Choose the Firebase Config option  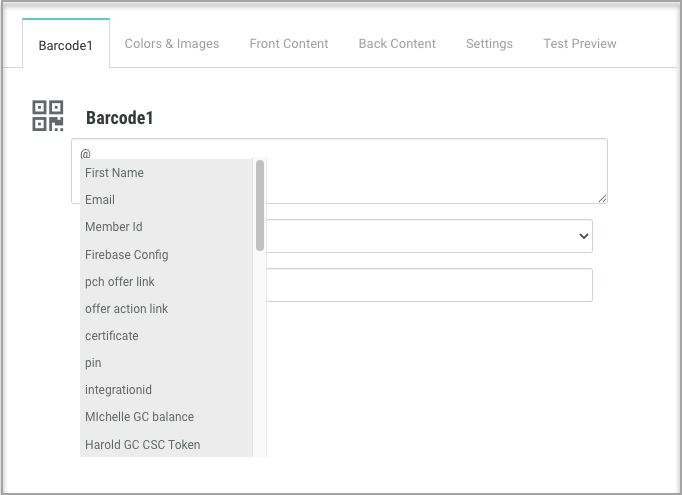coord(126,255)
